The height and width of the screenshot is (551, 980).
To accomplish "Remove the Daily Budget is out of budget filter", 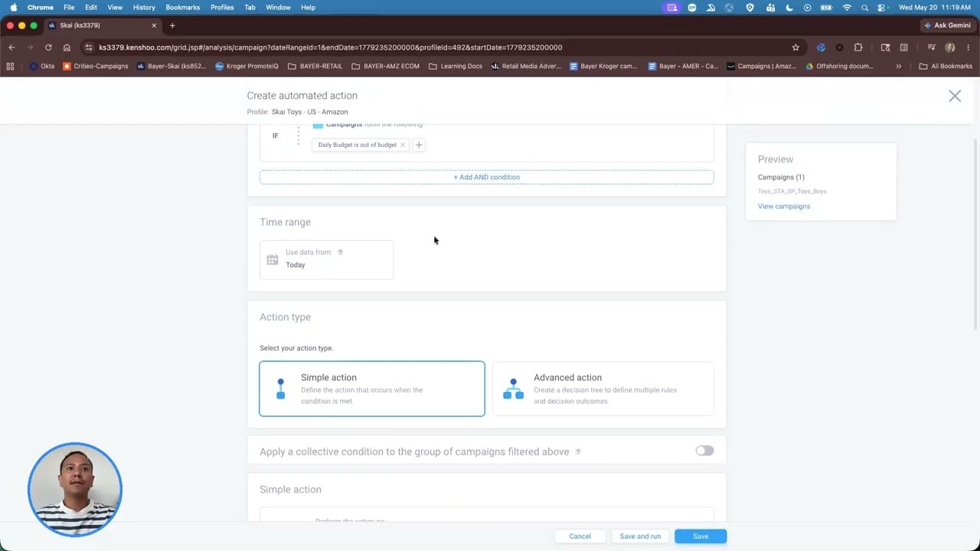I will point(402,145).
